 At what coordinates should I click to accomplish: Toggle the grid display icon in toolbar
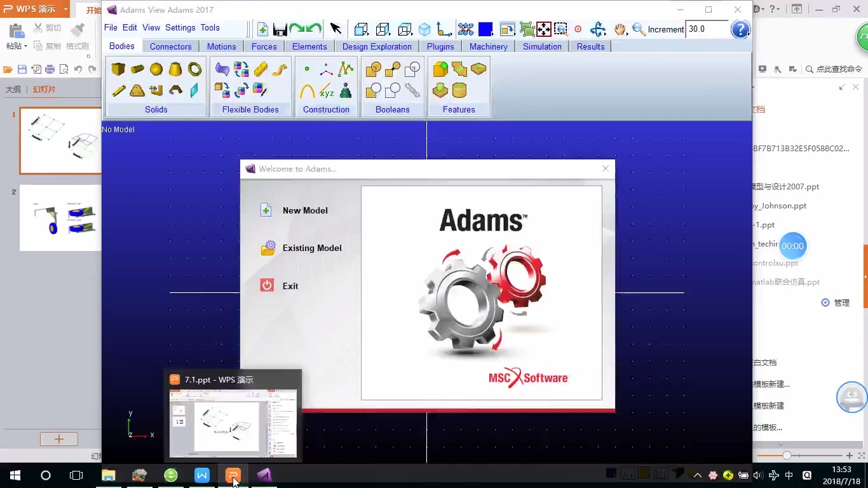tap(466, 29)
